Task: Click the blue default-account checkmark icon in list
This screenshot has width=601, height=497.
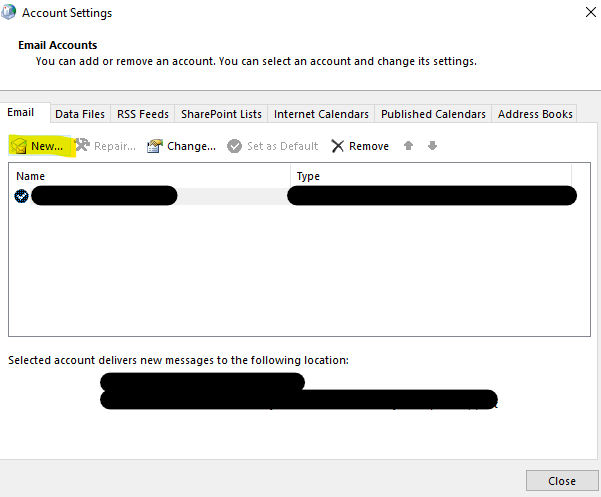Action: 21,196
